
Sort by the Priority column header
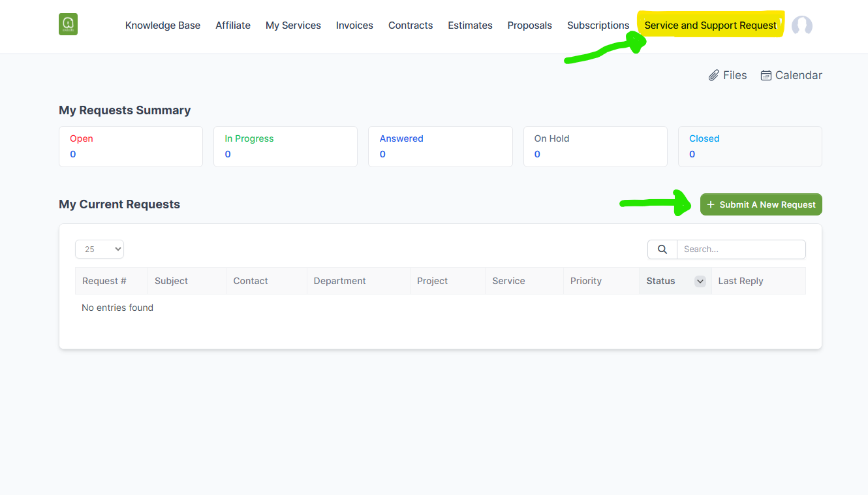(585, 281)
